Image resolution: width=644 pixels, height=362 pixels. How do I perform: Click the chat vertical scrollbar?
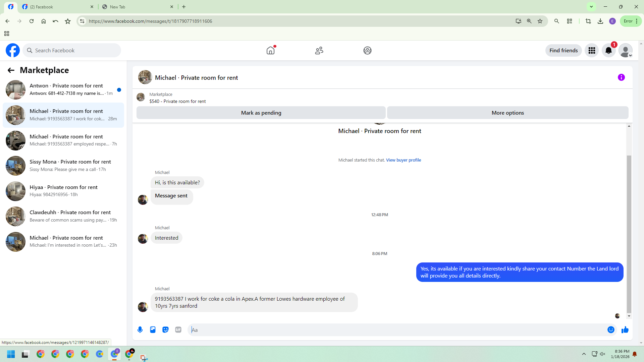click(x=629, y=235)
